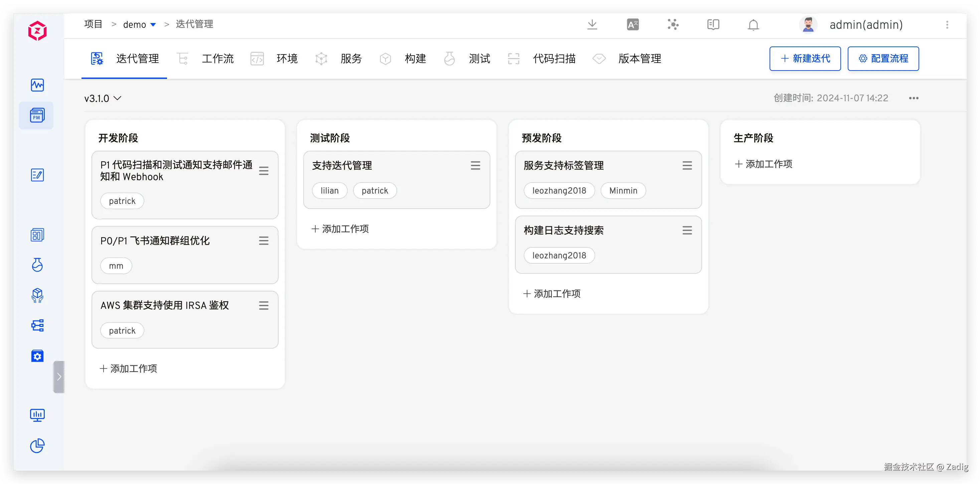Open the iteration more options ellipsis
Screen dimensions: 980x484
tap(914, 98)
